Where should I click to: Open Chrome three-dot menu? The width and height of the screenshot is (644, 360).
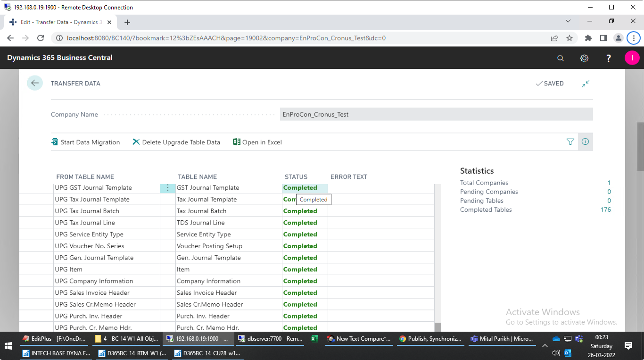pyautogui.click(x=633, y=38)
